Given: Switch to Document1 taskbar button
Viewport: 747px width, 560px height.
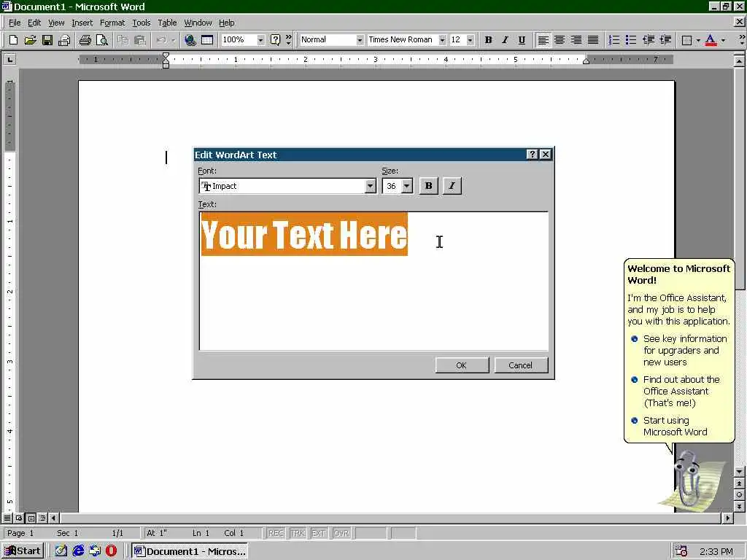Looking at the screenshot, I should click(190, 551).
